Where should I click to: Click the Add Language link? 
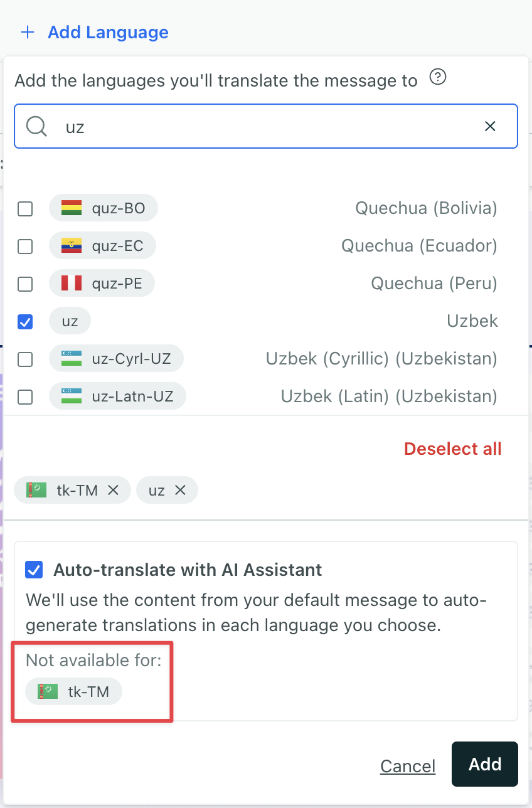(x=108, y=33)
